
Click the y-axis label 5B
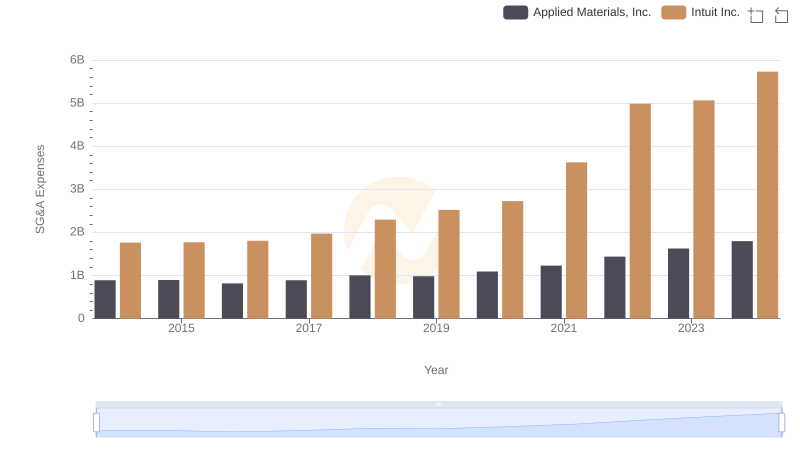77,103
